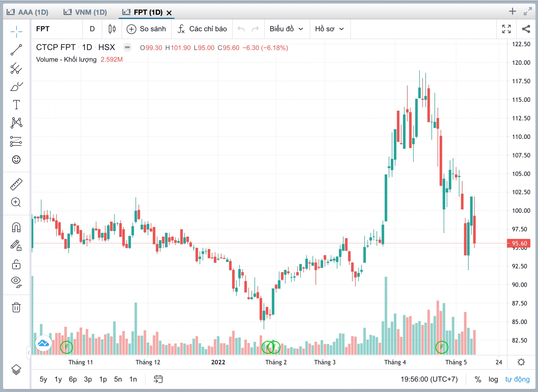Collapse the left drawing toolbar arrow
This screenshot has width=538, height=392.
coord(29,353)
